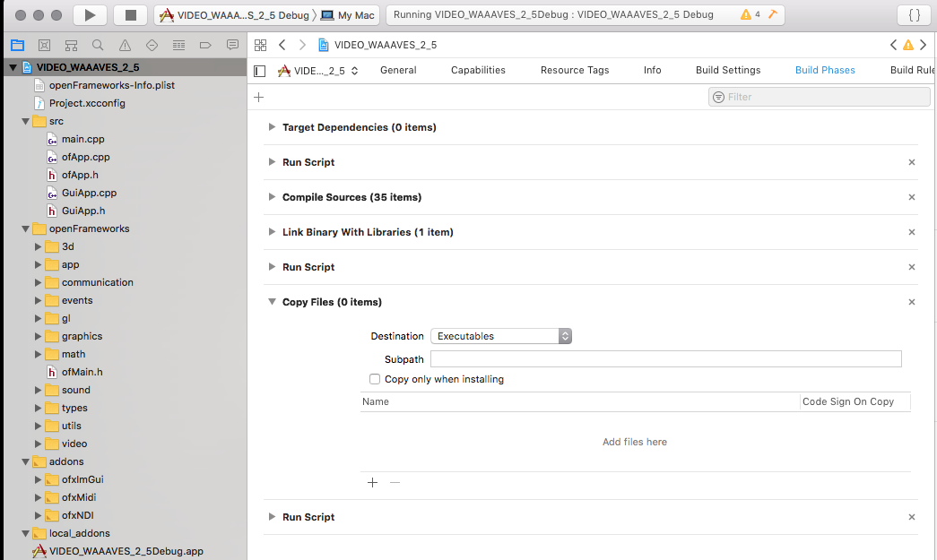Select ofMain.h in openFrameworks group
This screenshot has height=560, width=937.
pyautogui.click(x=82, y=372)
